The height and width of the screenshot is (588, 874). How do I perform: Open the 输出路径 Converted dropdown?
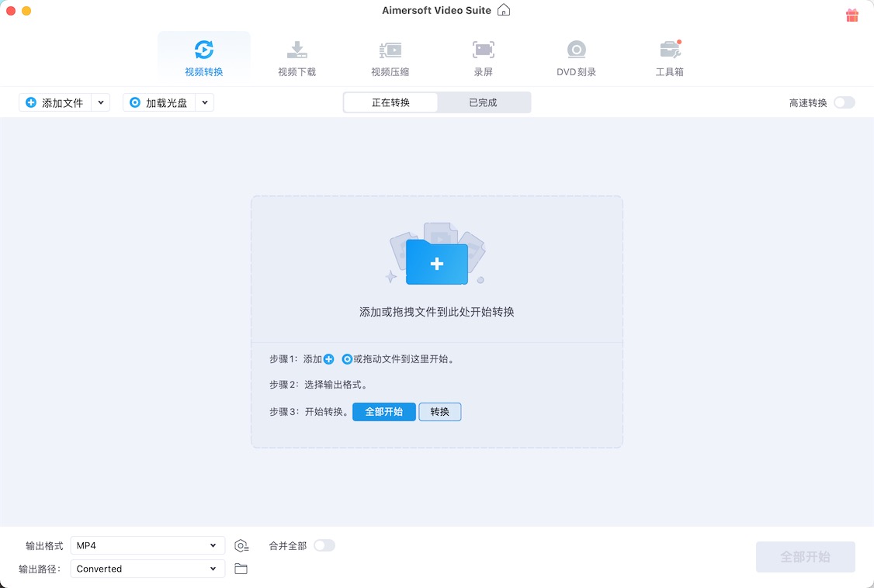click(147, 569)
